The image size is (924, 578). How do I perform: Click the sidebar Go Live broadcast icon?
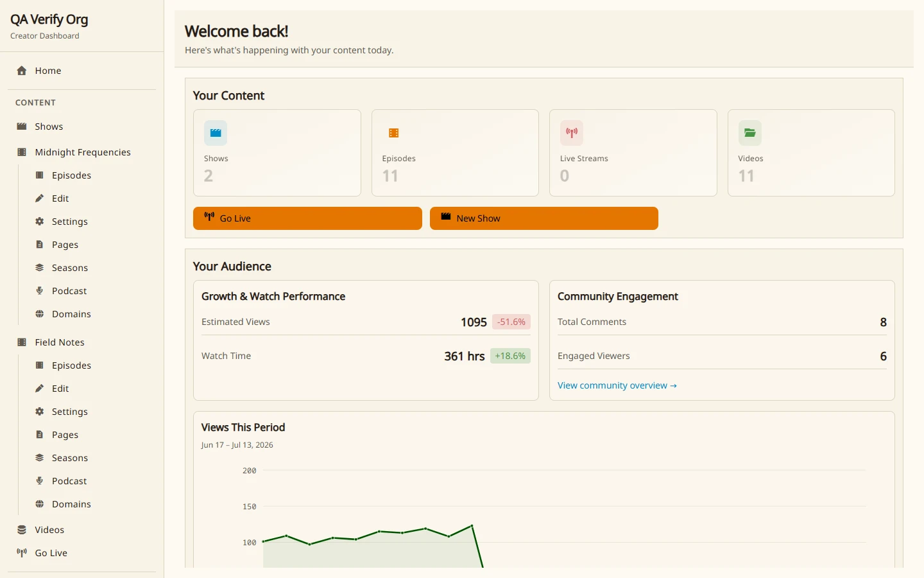[x=22, y=553]
